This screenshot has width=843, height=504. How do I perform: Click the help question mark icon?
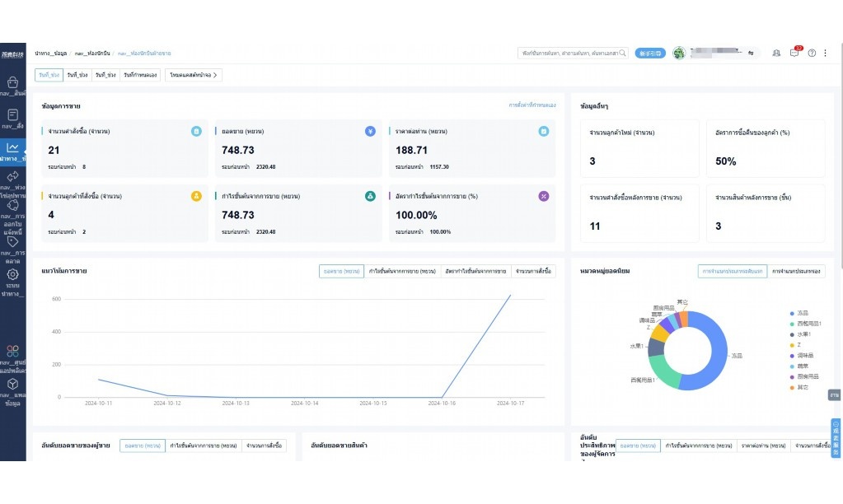click(x=812, y=53)
